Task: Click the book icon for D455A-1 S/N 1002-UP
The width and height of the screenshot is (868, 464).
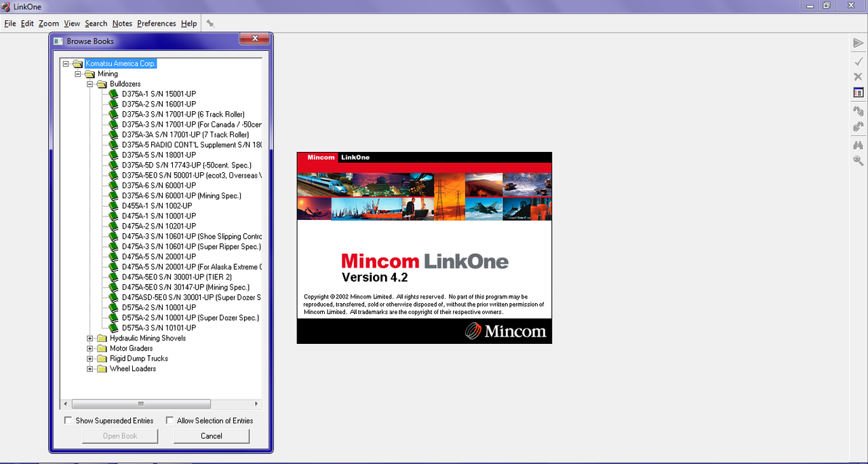Action: point(114,206)
